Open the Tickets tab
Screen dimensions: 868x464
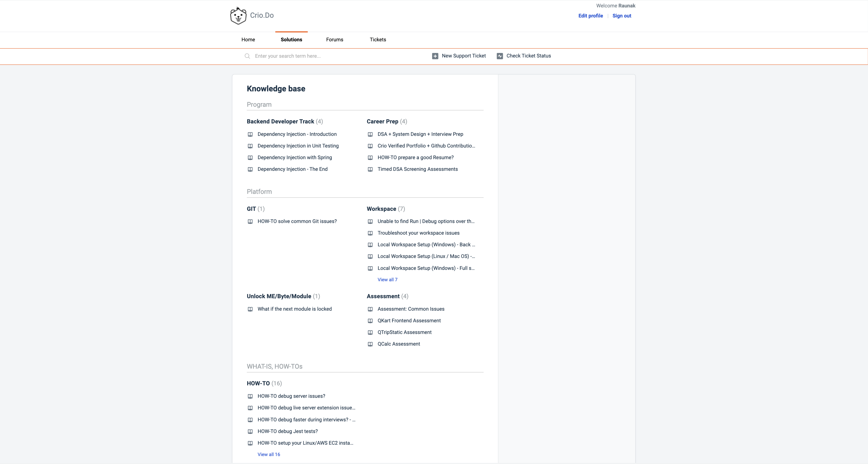pyautogui.click(x=378, y=40)
